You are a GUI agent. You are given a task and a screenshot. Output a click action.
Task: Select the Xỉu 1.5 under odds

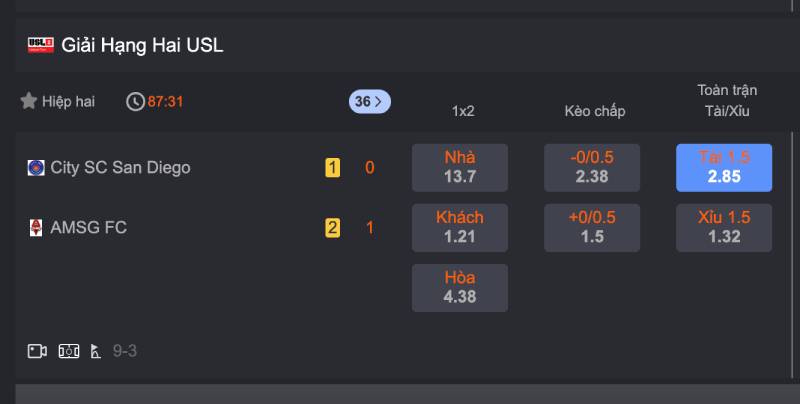[x=724, y=227]
